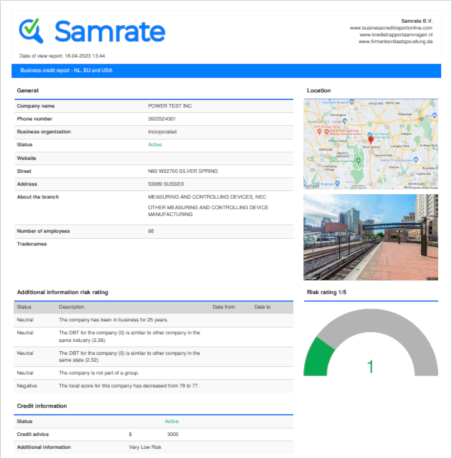
Task: Select number of employees value 68
Action: click(x=151, y=231)
